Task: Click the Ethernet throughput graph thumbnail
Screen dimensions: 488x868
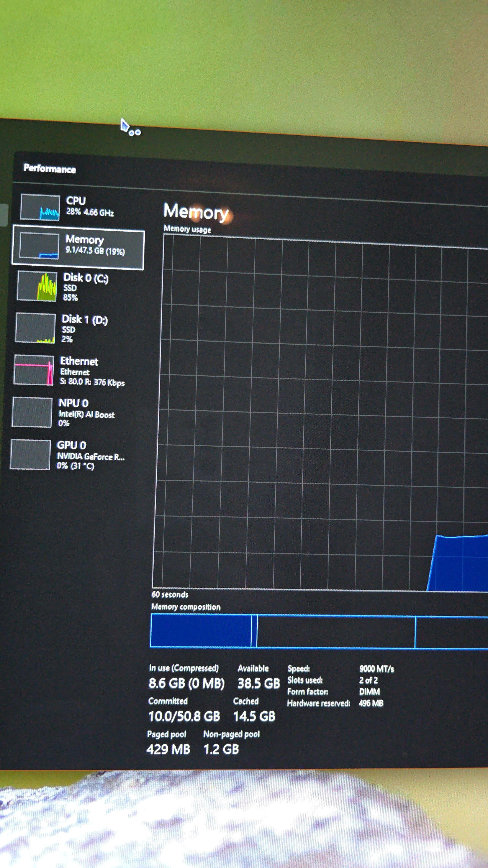Action: 34,370
